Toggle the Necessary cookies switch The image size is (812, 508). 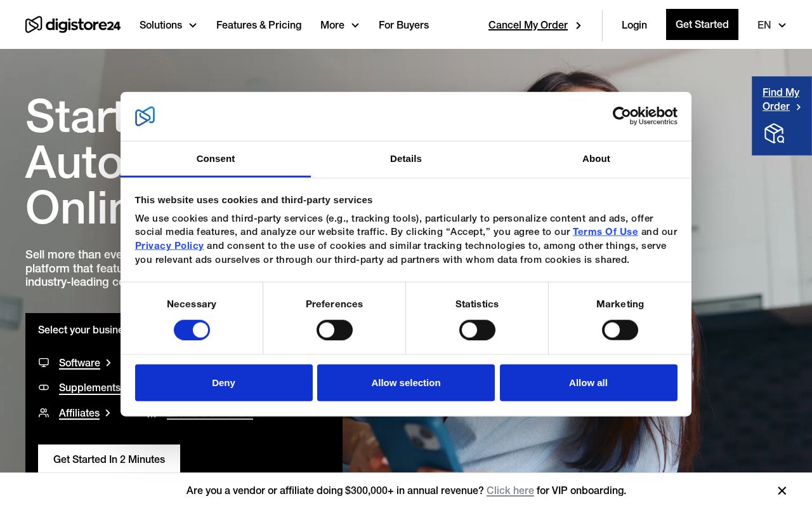[x=192, y=330]
